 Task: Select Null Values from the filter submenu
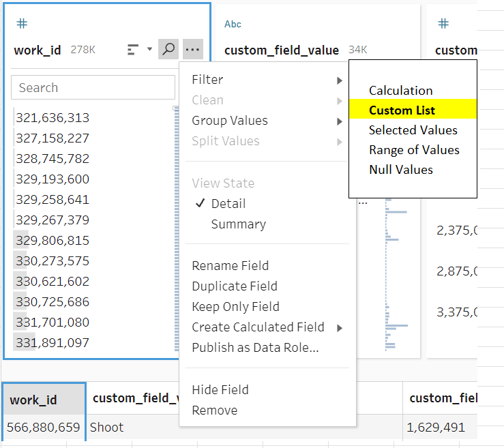[400, 170]
